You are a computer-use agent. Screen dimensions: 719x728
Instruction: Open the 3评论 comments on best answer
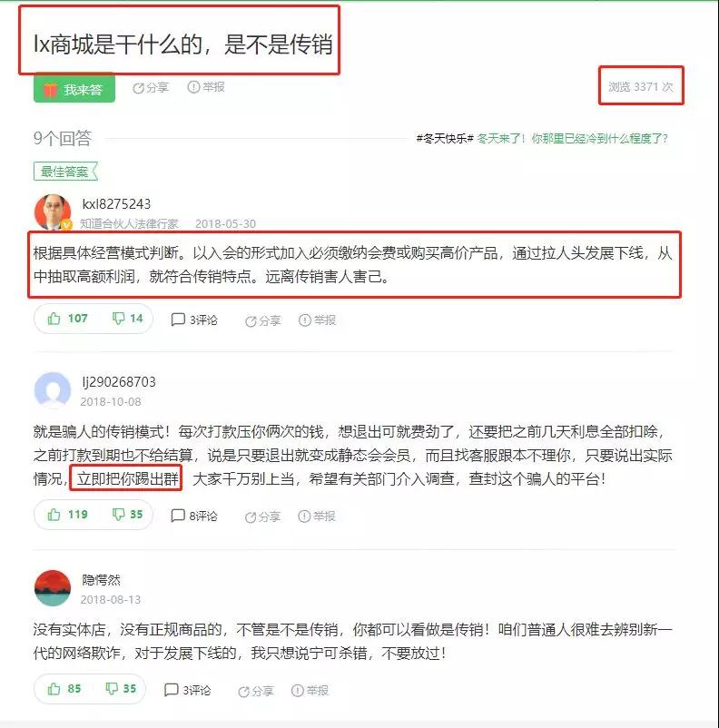click(x=194, y=320)
